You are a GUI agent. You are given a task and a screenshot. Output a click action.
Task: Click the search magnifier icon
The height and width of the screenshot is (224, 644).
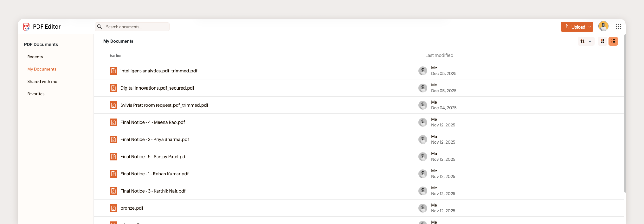[100, 27]
